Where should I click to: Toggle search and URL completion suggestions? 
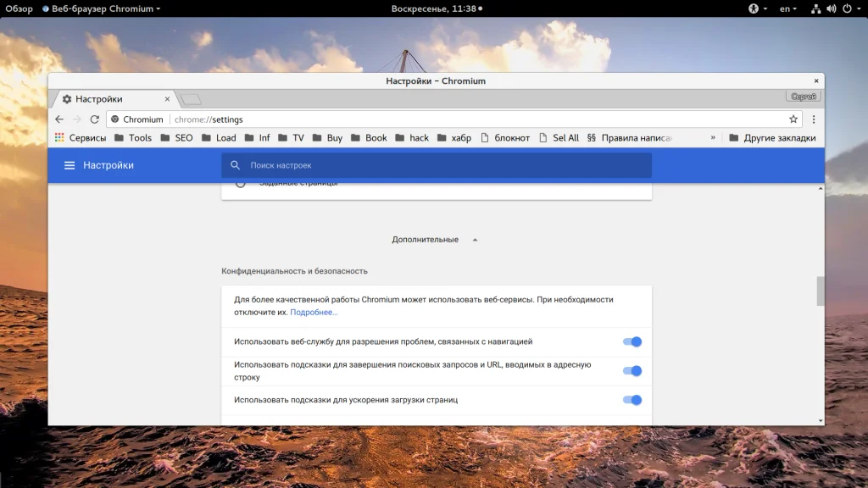632,371
